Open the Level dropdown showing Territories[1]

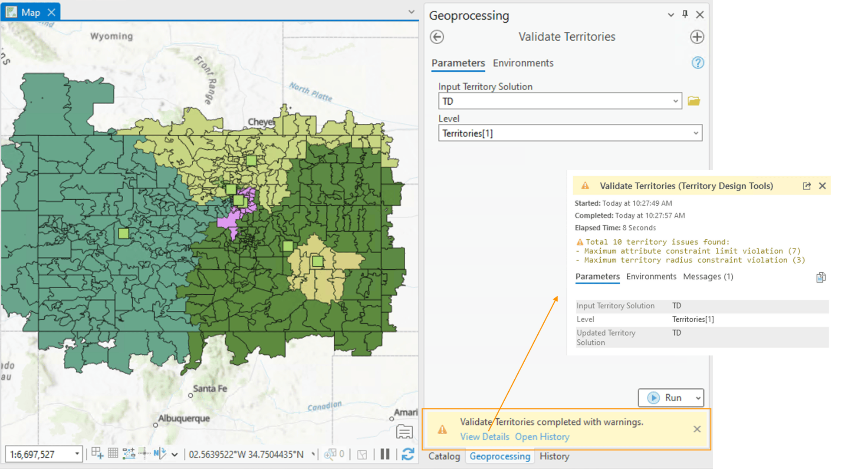695,133
